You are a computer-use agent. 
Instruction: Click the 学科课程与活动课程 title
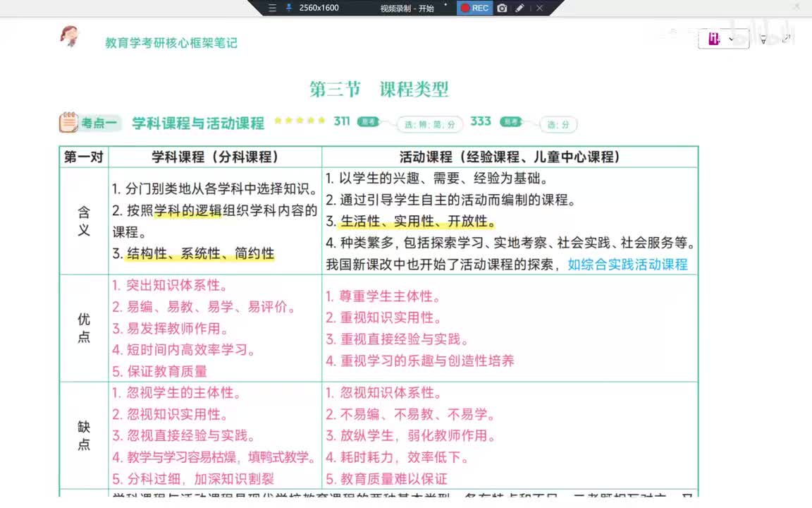point(198,123)
